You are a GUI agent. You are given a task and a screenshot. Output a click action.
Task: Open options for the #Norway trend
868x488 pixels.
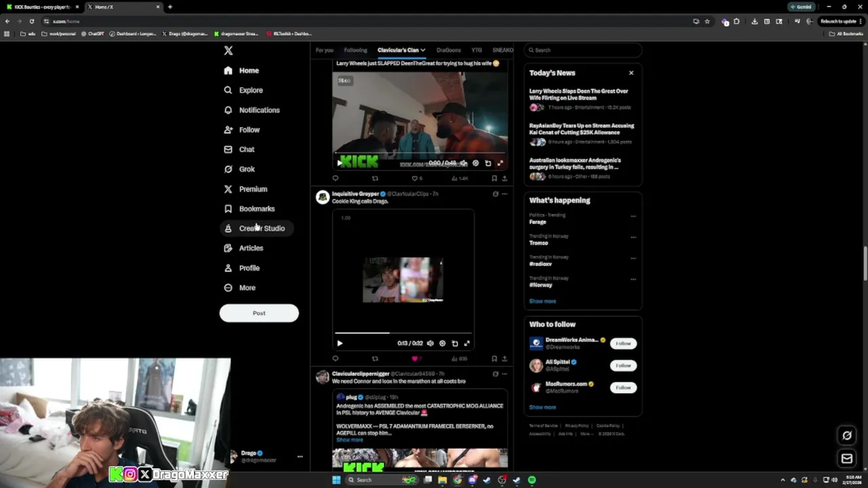pos(633,279)
